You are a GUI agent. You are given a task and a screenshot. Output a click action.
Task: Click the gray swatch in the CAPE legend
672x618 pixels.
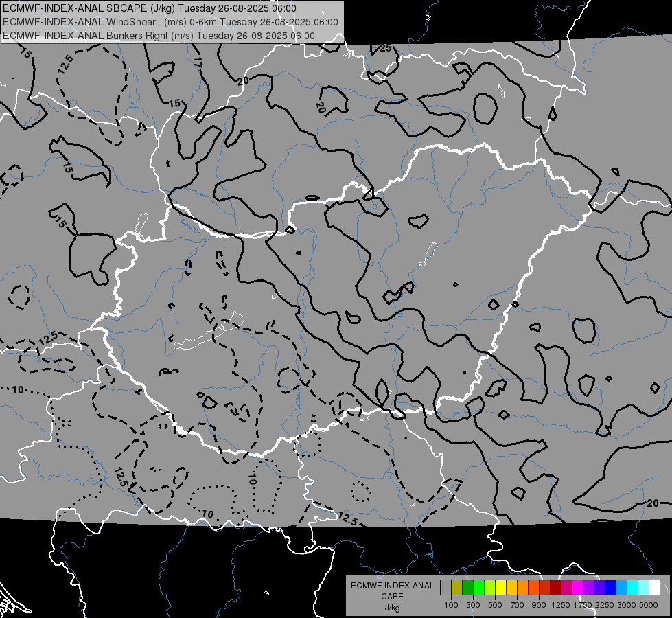pyautogui.click(x=445, y=587)
